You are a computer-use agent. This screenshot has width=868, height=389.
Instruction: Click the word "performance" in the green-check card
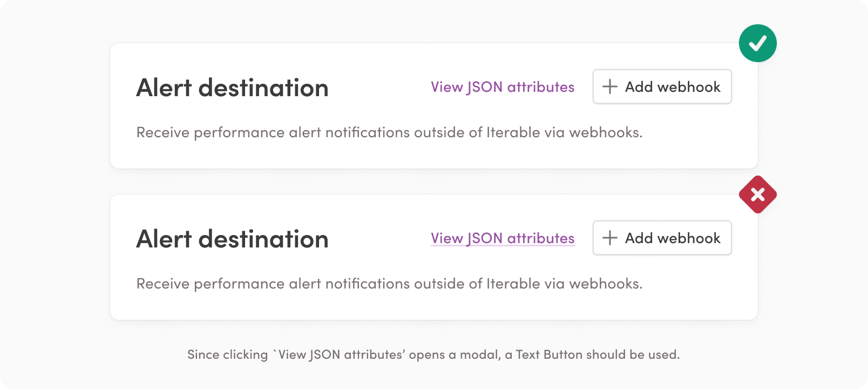pyautogui.click(x=239, y=132)
